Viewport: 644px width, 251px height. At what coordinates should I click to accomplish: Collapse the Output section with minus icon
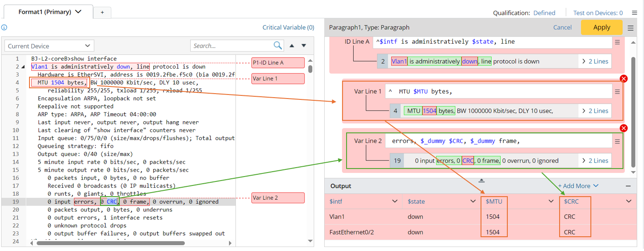628,186
